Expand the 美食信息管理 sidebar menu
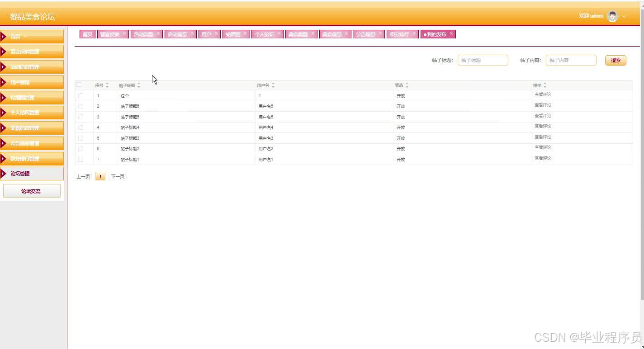The width and height of the screenshot is (644, 349). (32, 128)
